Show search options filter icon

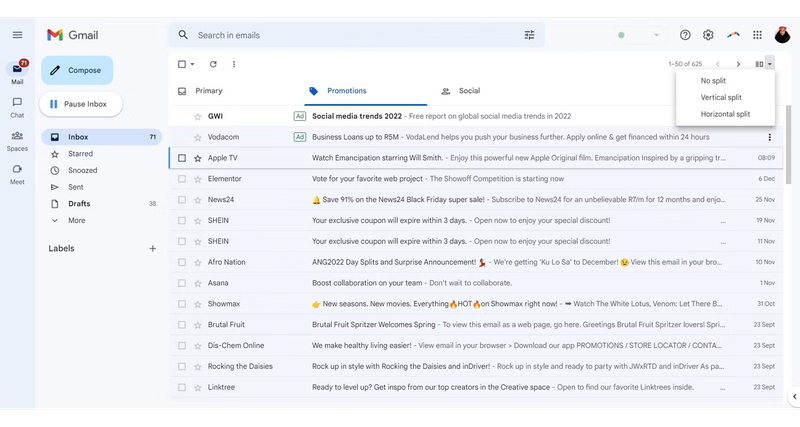pos(529,35)
